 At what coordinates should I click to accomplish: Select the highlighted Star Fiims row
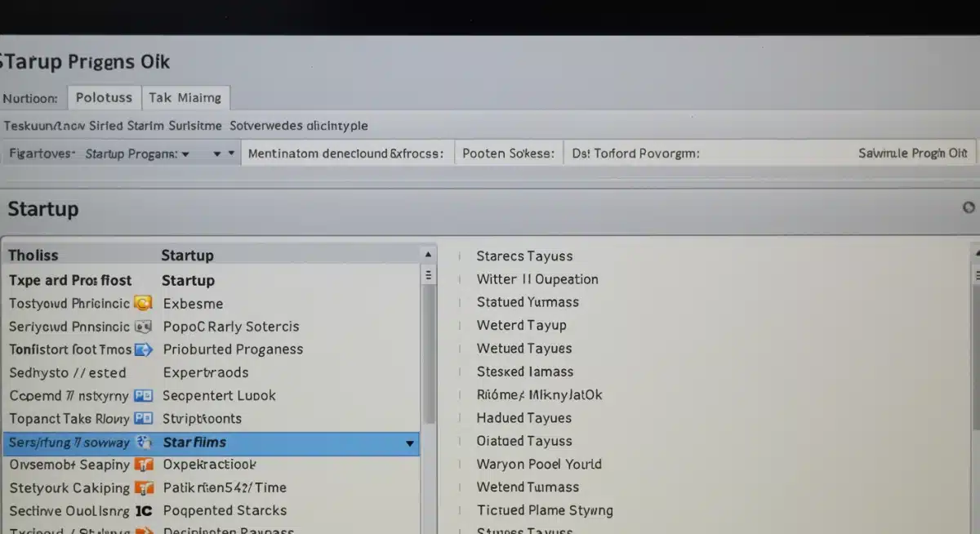245,443
